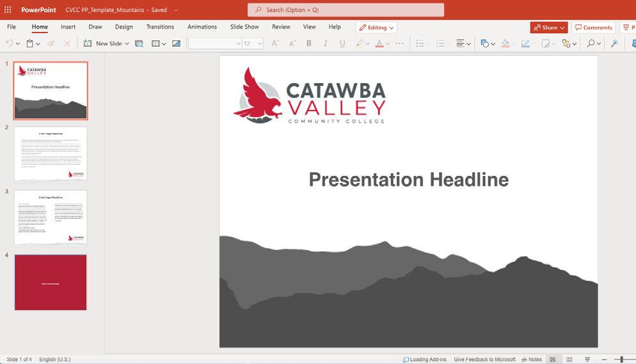Click the Designer magic wand icon
The width and height of the screenshot is (636, 364).
(x=615, y=44)
